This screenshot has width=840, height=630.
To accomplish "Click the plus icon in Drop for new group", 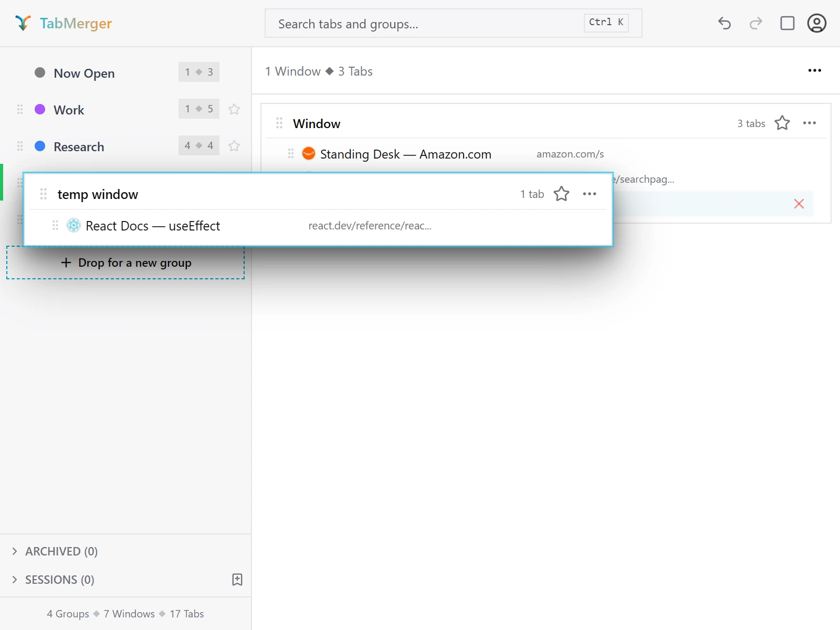I will pyautogui.click(x=66, y=262).
